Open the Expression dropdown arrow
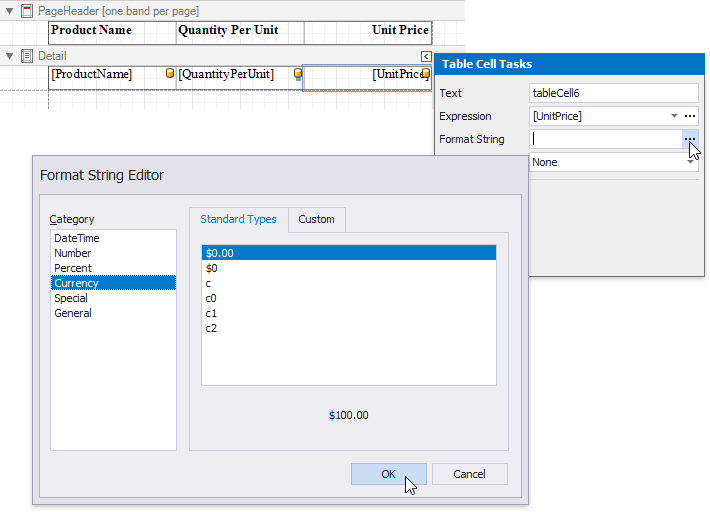The width and height of the screenshot is (710, 512). pos(675,116)
